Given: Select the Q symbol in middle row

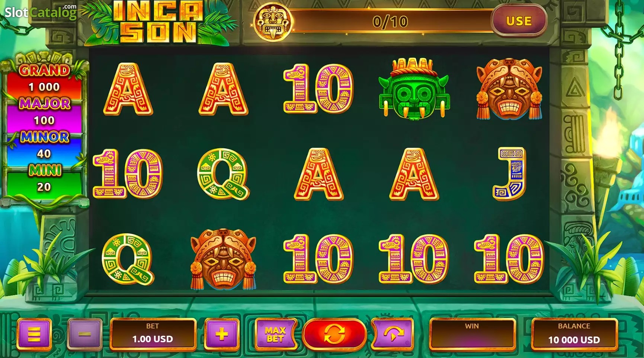Looking at the screenshot, I should 223,174.
